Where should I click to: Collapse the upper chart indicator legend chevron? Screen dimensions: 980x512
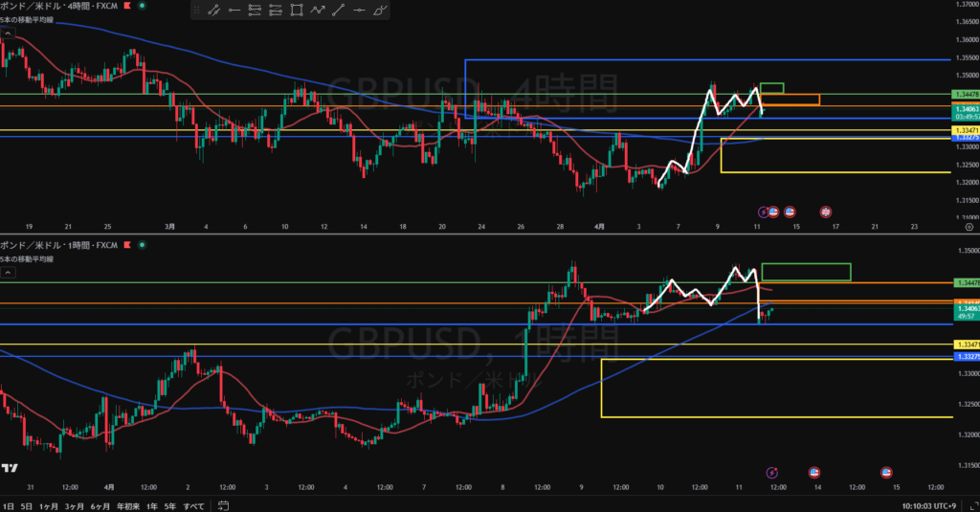pos(7,33)
